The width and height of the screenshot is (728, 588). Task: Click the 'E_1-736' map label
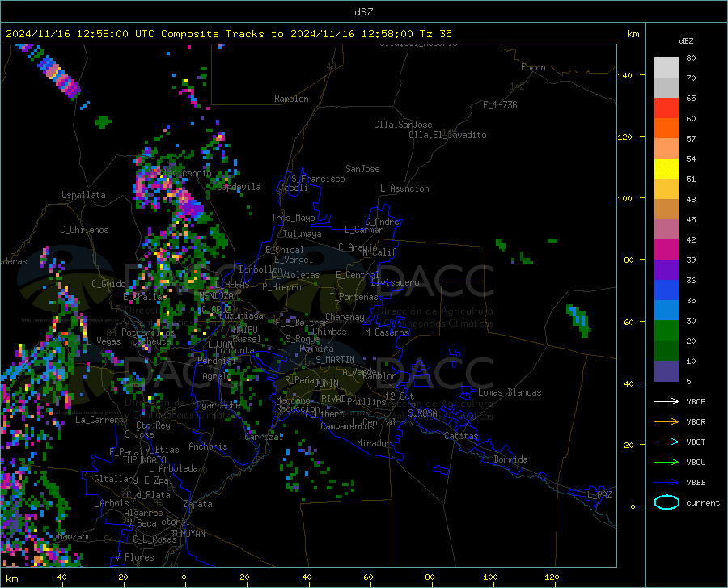(x=500, y=105)
